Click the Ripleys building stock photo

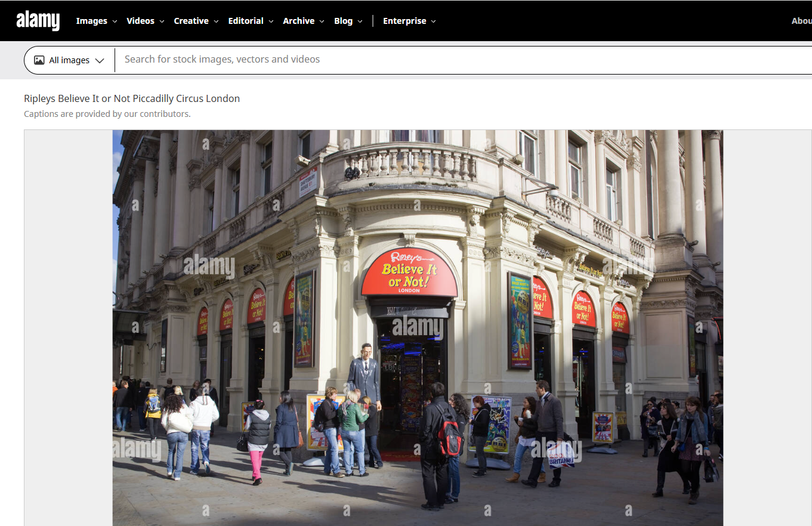coord(418,328)
